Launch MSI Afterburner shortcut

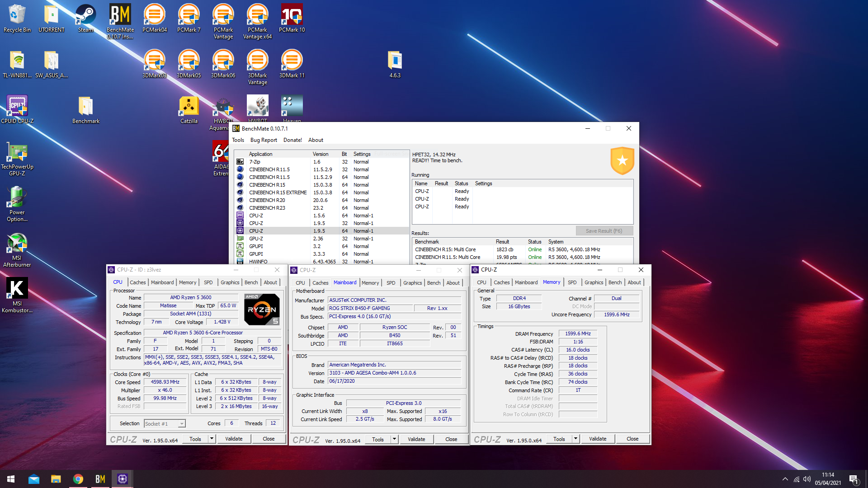coord(17,249)
